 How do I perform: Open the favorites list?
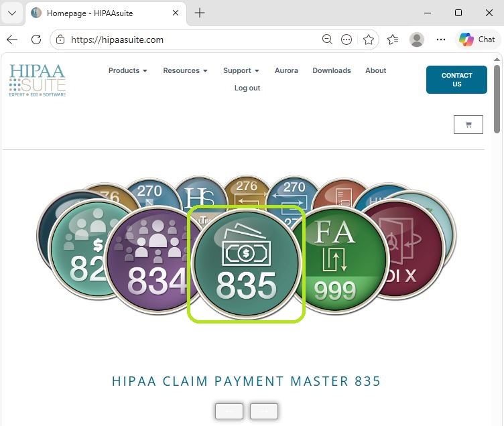[x=393, y=40]
